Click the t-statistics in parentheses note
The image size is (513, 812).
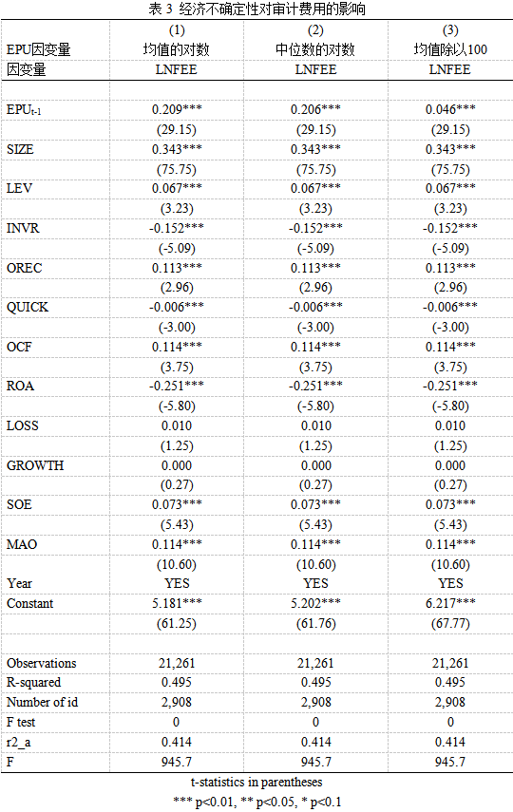[x=256, y=782]
